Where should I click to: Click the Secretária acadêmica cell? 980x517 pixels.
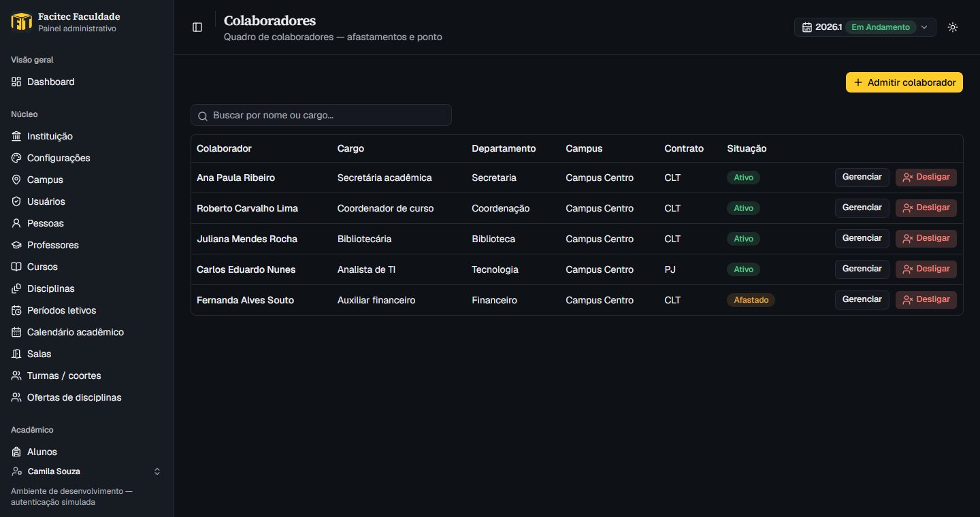click(385, 178)
